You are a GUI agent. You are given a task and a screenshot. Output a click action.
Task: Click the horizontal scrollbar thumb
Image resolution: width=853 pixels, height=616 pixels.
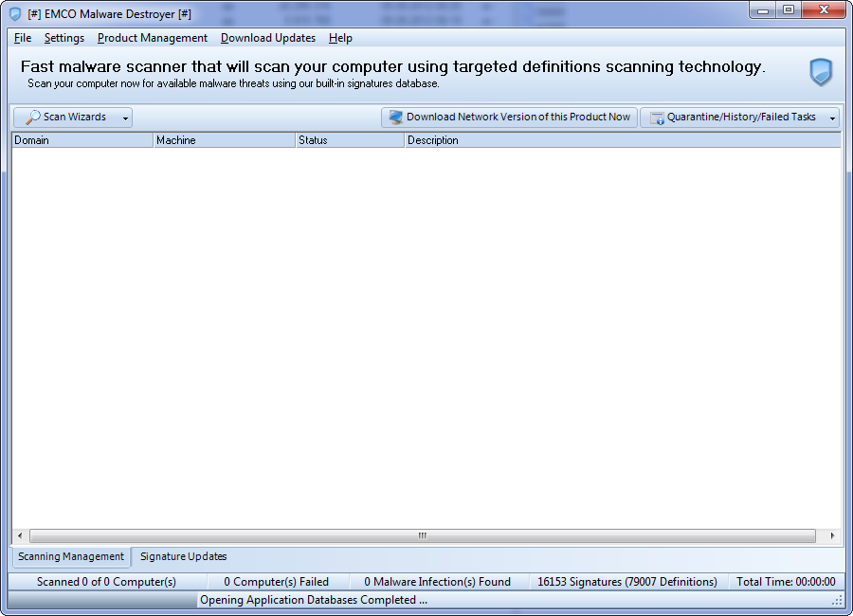click(422, 536)
